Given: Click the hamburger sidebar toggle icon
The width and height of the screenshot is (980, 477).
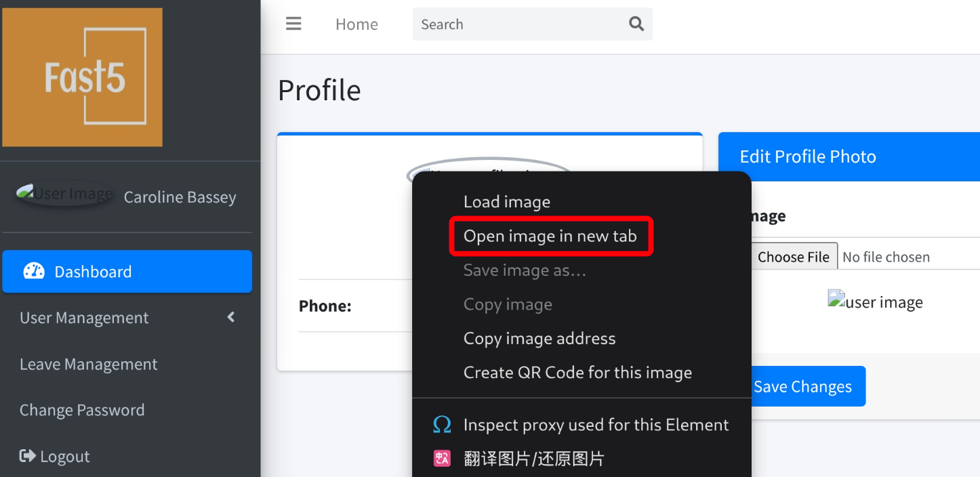Looking at the screenshot, I should click(293, 24).
